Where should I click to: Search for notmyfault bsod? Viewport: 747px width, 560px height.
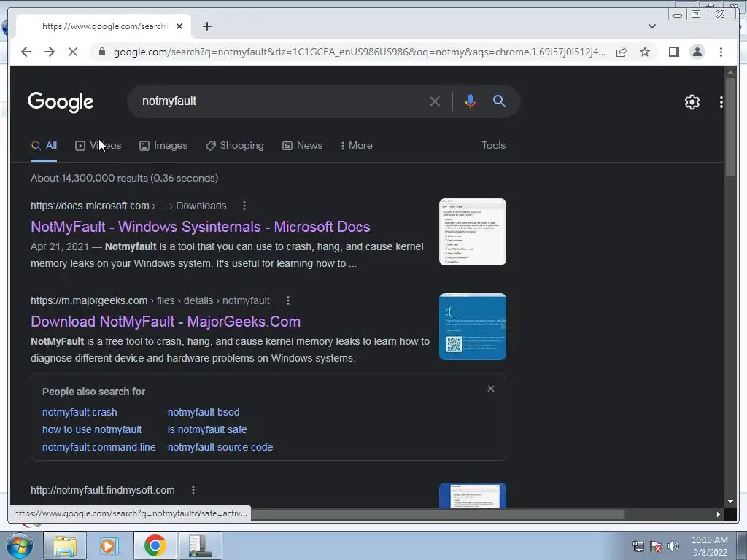(204, 413)
